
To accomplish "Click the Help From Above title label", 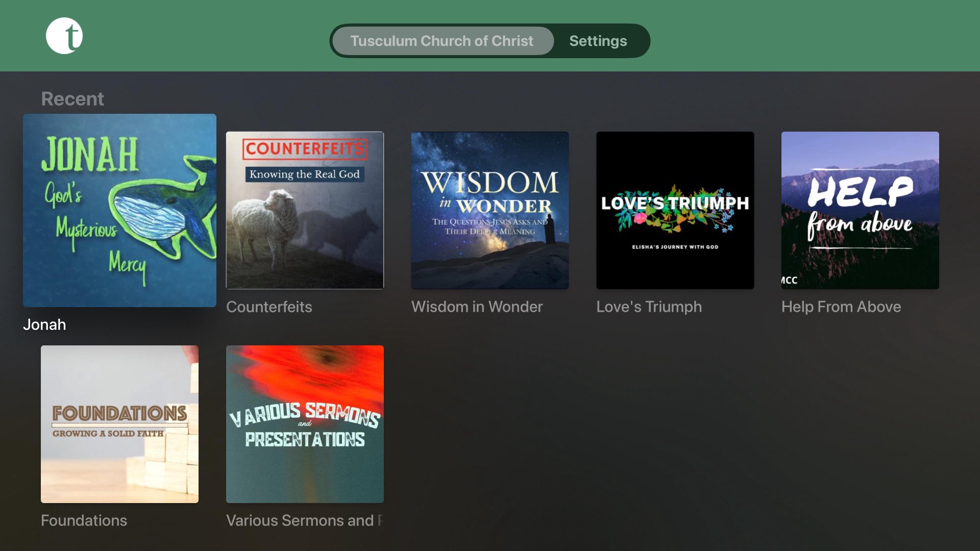I will pyautogui.click(x=841, y=307).
